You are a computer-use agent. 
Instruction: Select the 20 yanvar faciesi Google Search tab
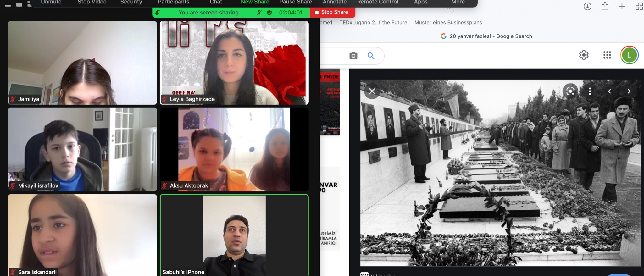coord(486,36)
